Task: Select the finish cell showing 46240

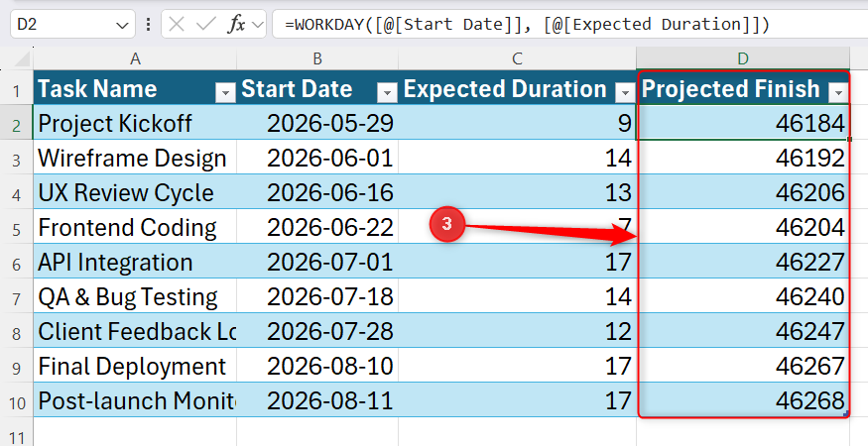Action: coord(743,296)
